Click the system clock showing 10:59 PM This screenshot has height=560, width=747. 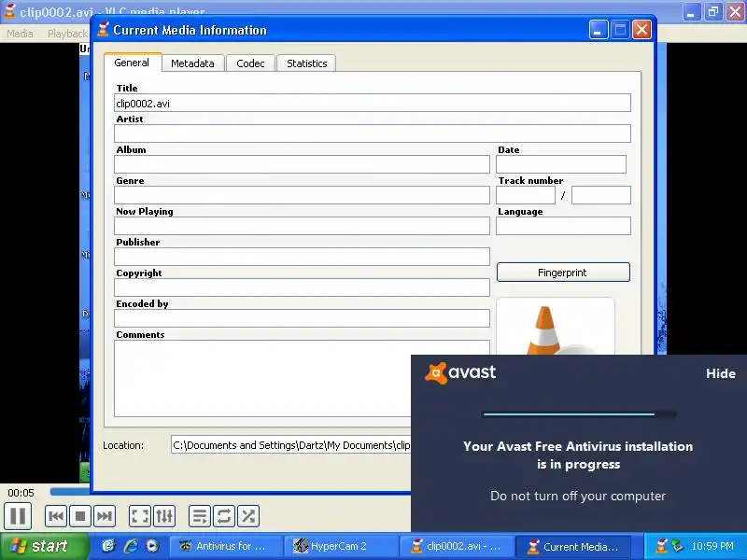(712, 546)
